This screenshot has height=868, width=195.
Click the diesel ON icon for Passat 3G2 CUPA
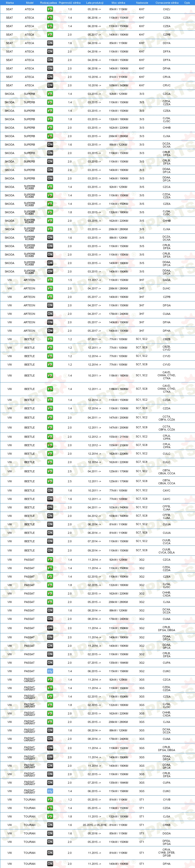(50, 663)
